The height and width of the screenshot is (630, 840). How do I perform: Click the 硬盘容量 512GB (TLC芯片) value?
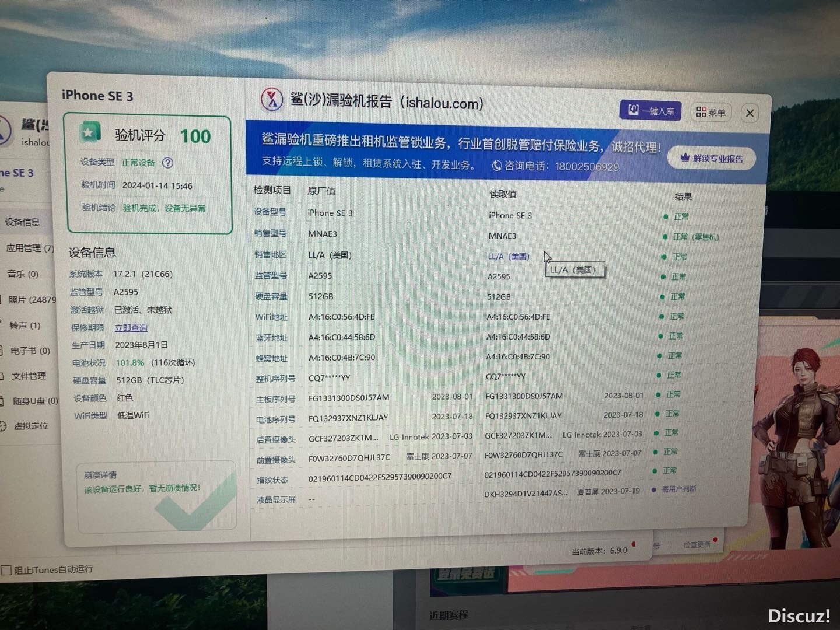pos(150,380)
